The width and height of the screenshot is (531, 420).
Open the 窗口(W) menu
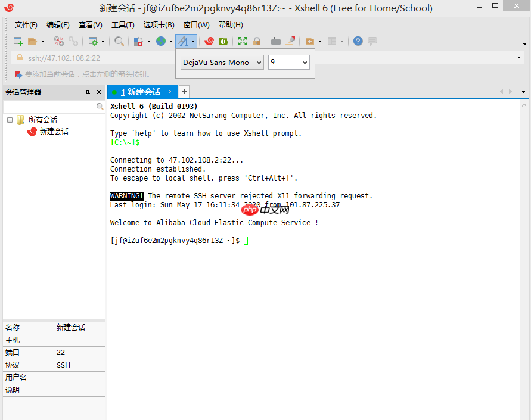coord(197,24)
